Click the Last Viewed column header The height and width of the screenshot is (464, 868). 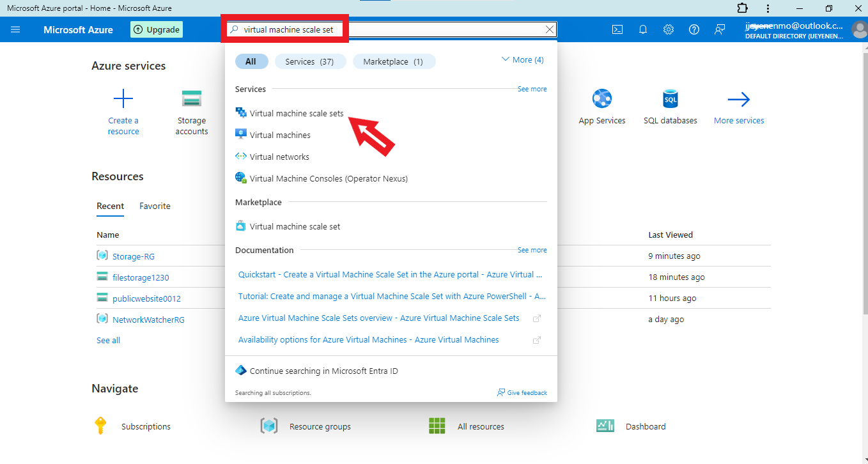point(670,235)
